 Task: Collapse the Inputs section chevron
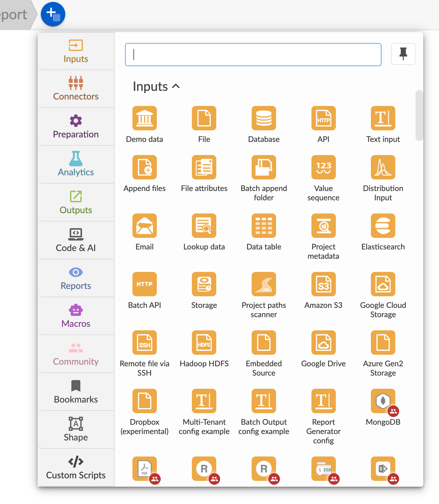pos(176,86)
